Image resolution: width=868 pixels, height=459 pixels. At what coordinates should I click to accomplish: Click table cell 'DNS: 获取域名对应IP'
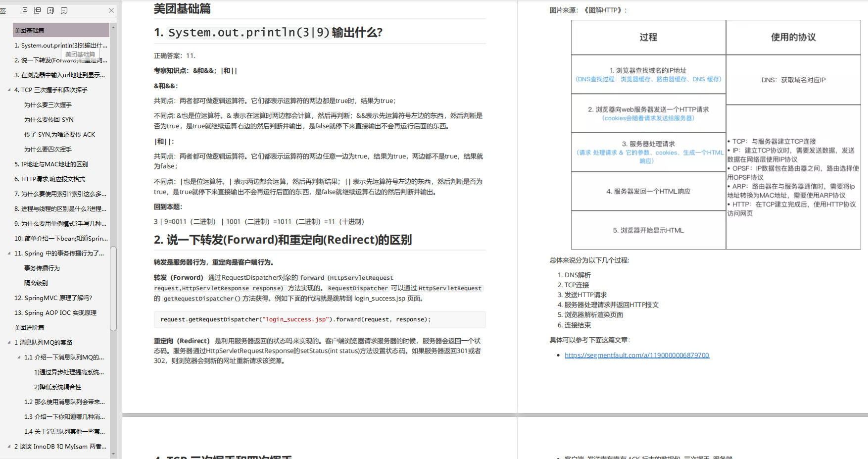tap(793, 80)
